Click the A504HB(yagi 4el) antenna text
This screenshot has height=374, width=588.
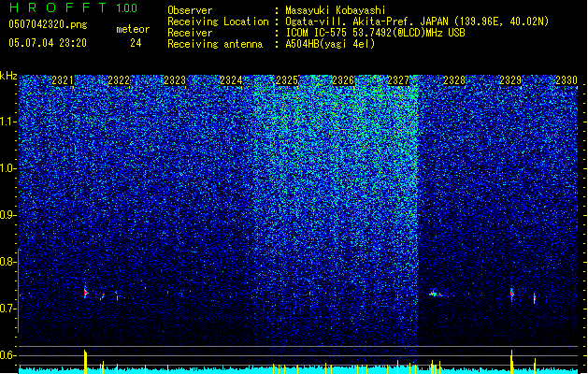pyautogui.click(x=330, y=44)
